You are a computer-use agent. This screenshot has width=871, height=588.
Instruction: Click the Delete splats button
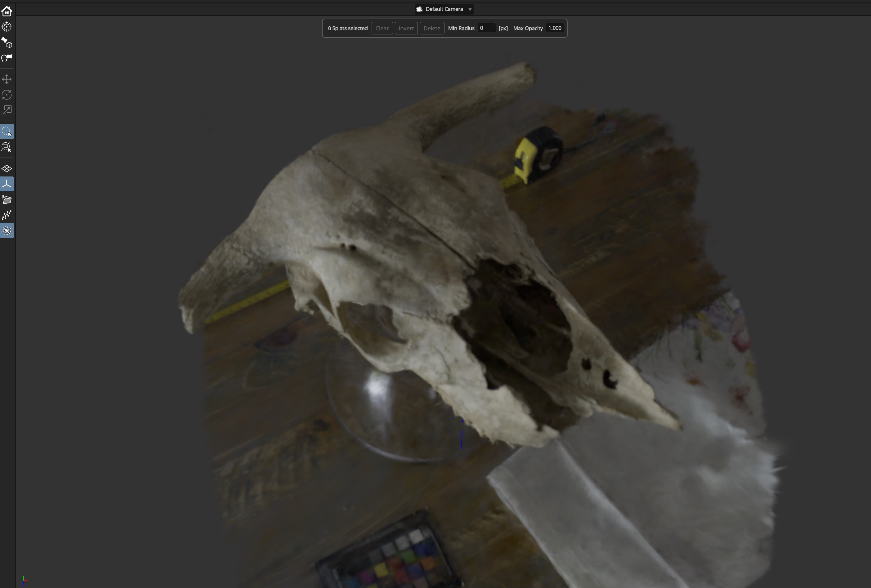tap(432, 28)
